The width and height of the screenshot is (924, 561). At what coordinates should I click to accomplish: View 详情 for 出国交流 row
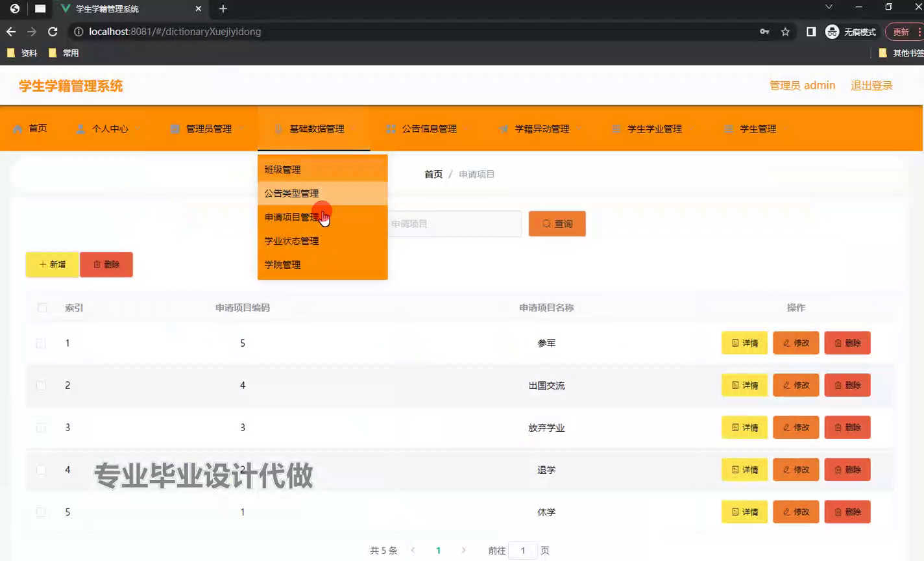click(745, 386)
